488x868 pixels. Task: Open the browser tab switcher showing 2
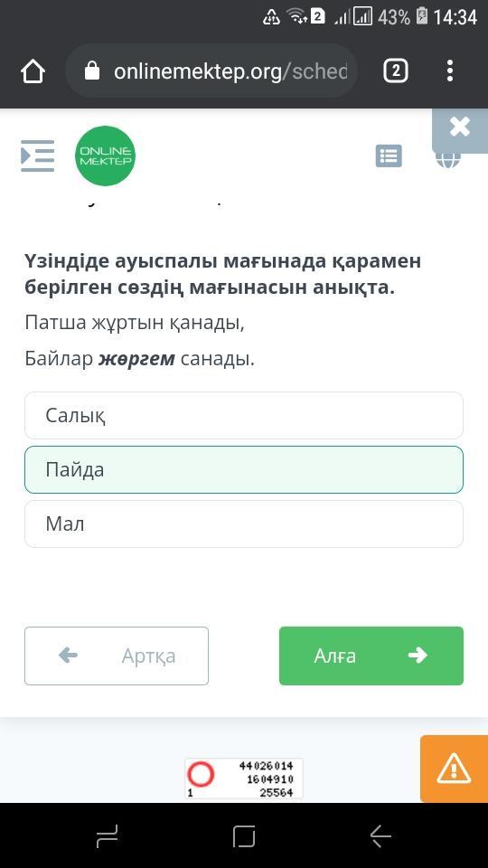tap(396, 71)
